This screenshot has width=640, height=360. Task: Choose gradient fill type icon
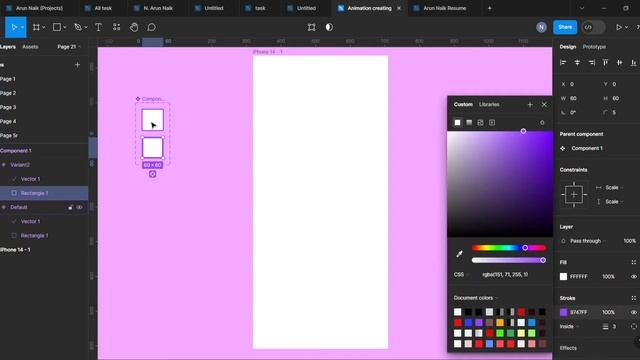click(469, 122)
